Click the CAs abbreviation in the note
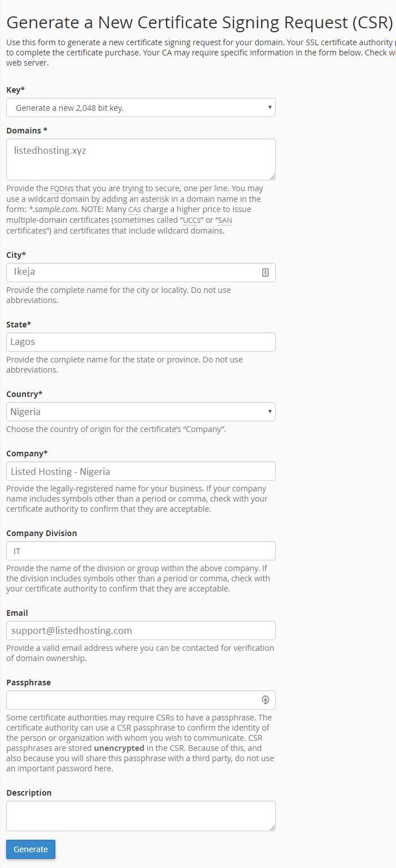 click(134, 209)
